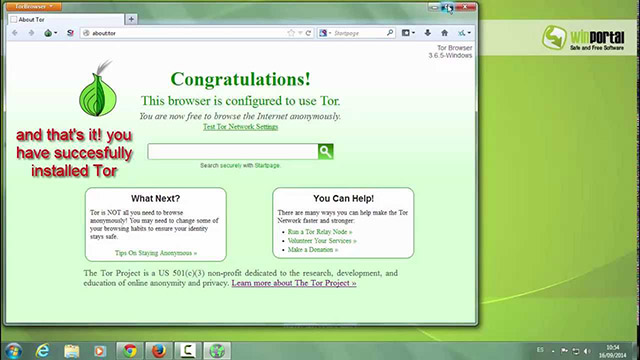The height and width of the screenshot is (360, 640).
Task: Open Run a Tor Relay Node link
Action: 320,231
